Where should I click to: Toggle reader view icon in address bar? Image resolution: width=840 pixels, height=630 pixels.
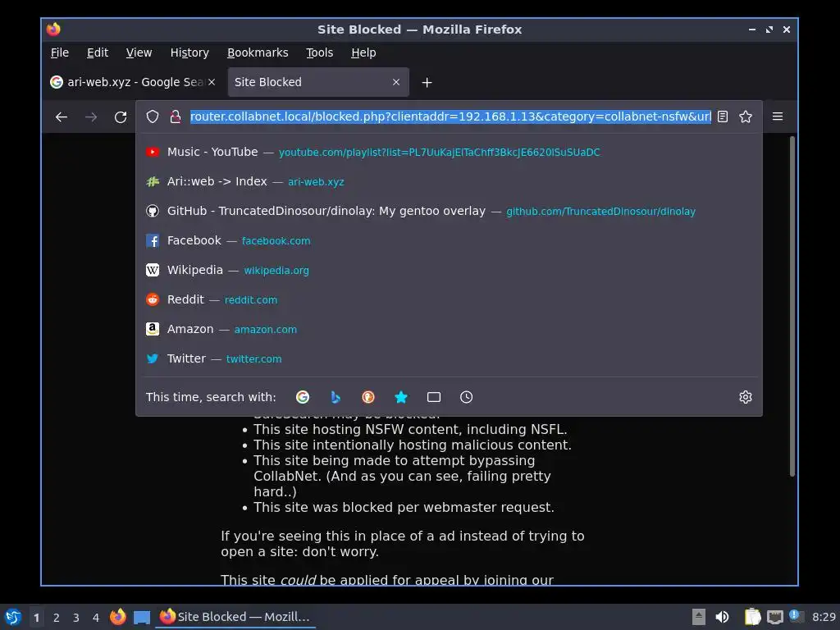coord(723,116)
